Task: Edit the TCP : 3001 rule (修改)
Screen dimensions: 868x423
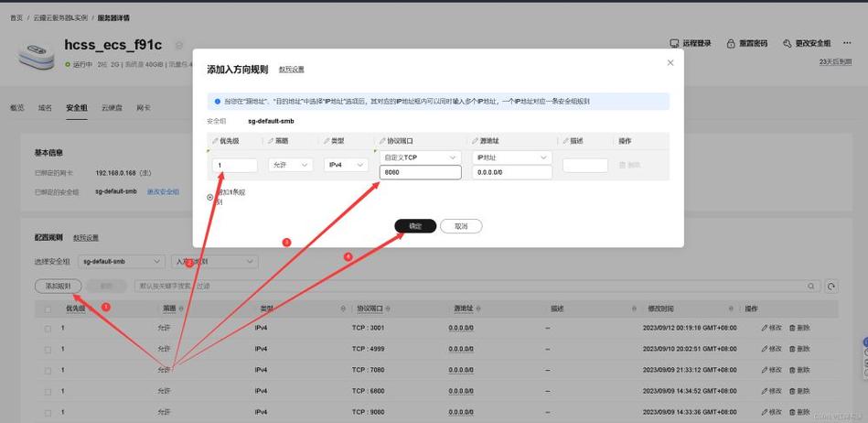Action: tap(772, 328)
